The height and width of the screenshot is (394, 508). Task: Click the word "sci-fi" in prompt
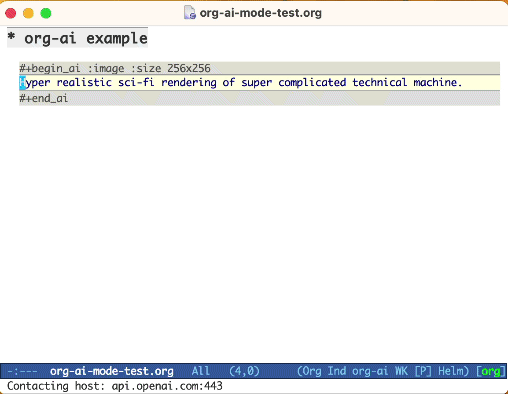pos(136,82)
